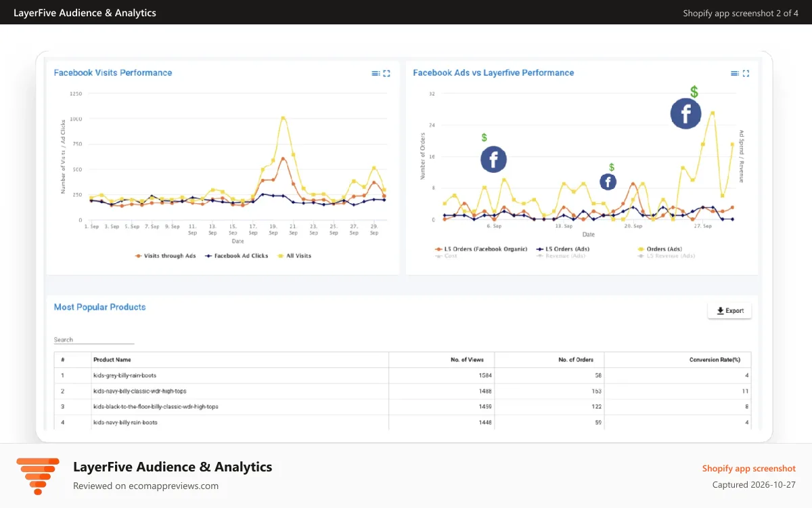Screen dimensions: 812x508
Task: Toggle the Visits through Ads legend series
Action: pyautogui.click(x=166, y=256)
